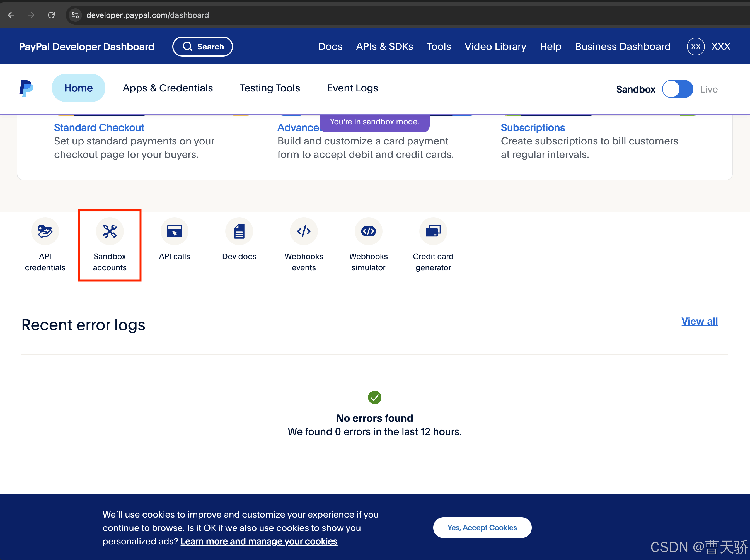Open the API credentials shortcut icon

pyautogui.click(x=45, y=231)
